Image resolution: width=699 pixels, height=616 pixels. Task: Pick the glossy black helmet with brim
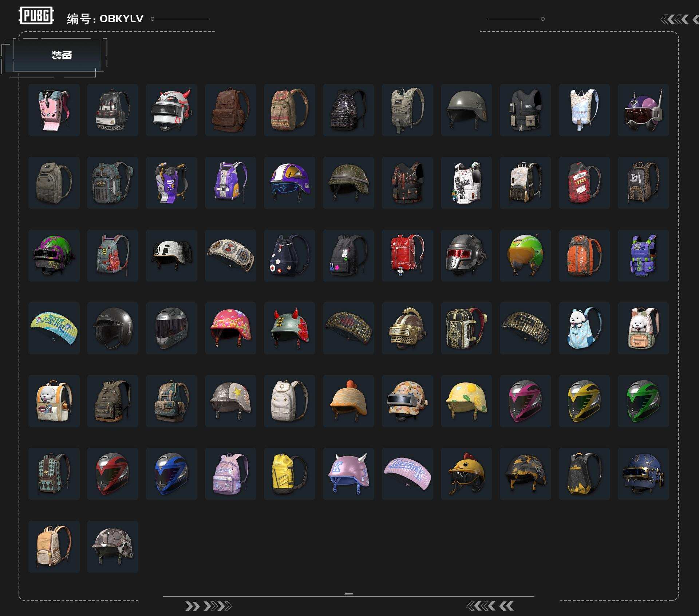click(x=112, y=328)
